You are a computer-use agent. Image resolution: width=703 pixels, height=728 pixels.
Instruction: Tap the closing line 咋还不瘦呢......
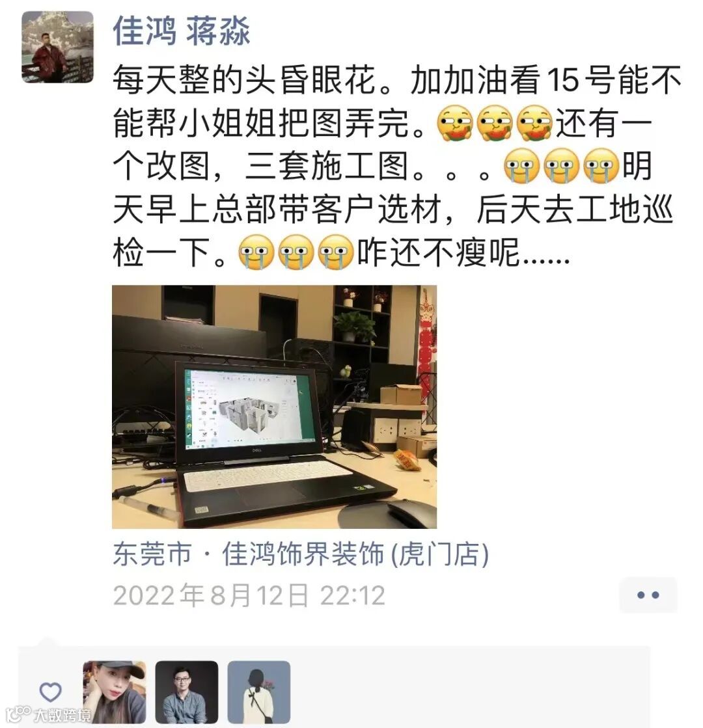pyautogui.click(x=463, y=253)
